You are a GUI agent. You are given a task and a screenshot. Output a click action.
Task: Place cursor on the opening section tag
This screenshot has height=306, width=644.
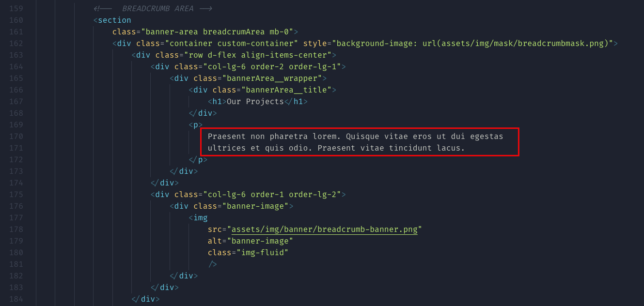[x=114, y=20]
